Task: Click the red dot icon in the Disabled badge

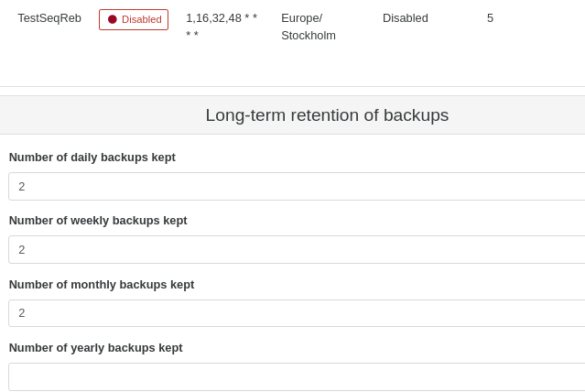Action: [113, 19]
